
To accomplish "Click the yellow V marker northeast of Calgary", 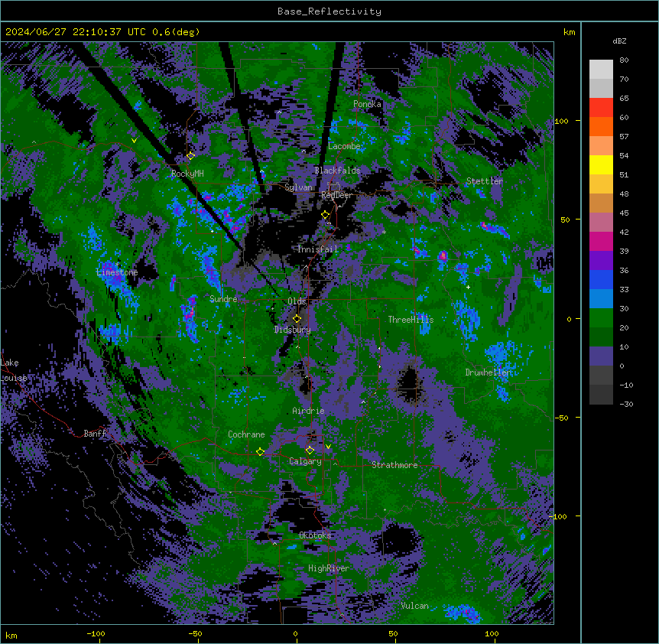I will click(328, 447).
